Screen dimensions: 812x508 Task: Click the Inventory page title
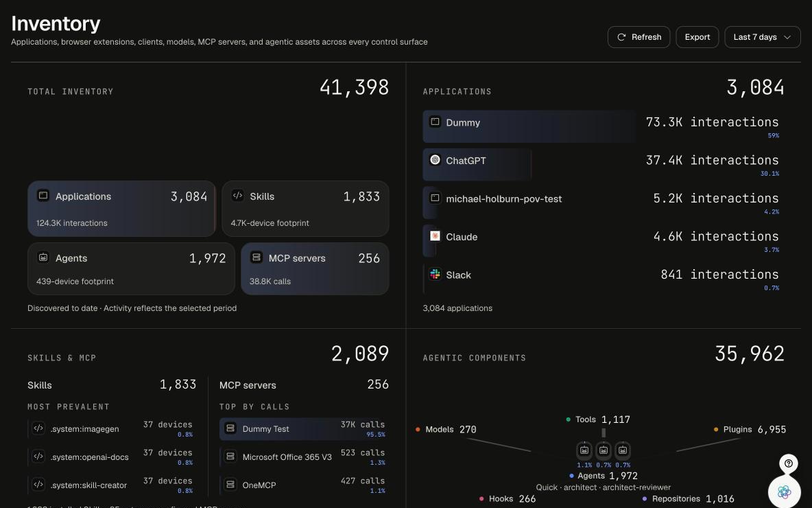56,23
